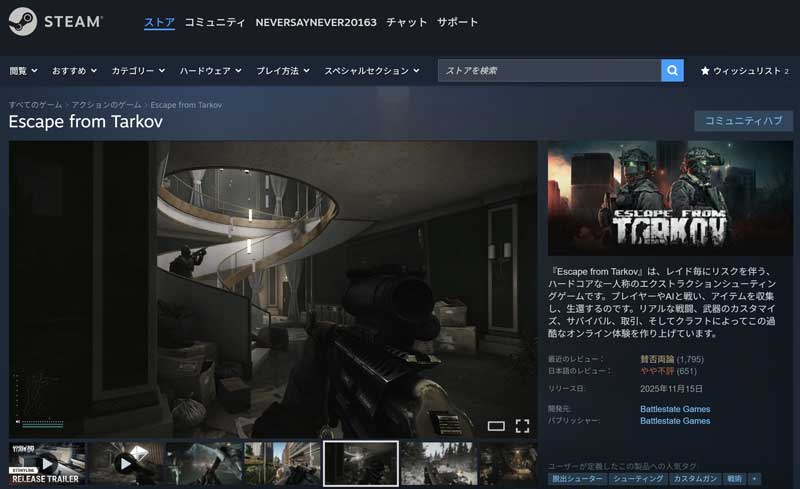Screen dimensions: 800x489
Task: Select the highlighted dark interior thumbnail
Action: [x=361, y=463]
